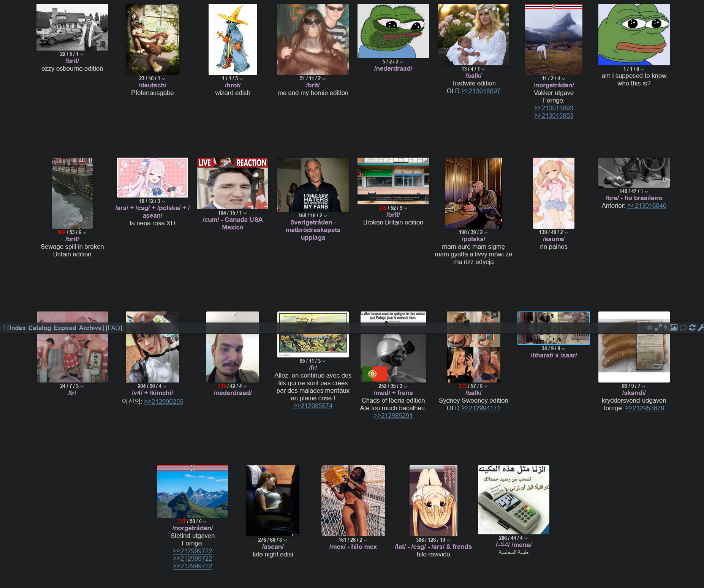704x588 pixels.
Task: Expand menu arrow beside 23 / 10 / 1
Action: click(x=163, y=79)
